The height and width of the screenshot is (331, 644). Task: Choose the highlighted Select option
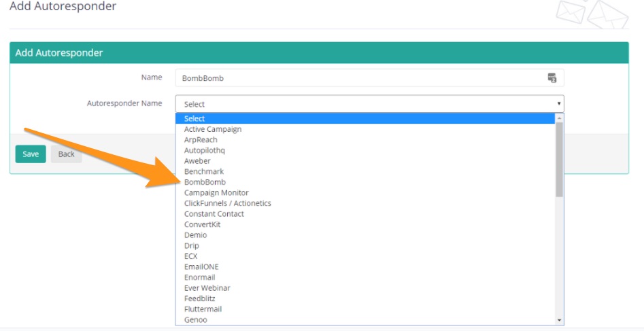point(365,118)
